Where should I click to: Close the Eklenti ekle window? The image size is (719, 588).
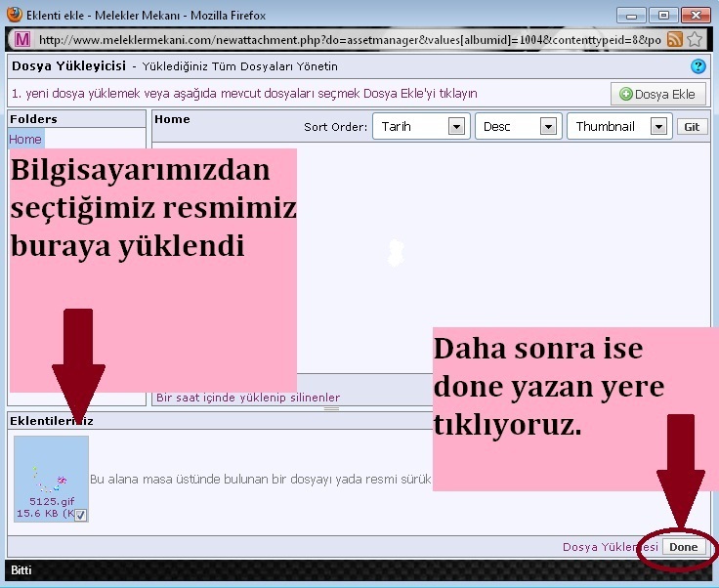point(695,16)
